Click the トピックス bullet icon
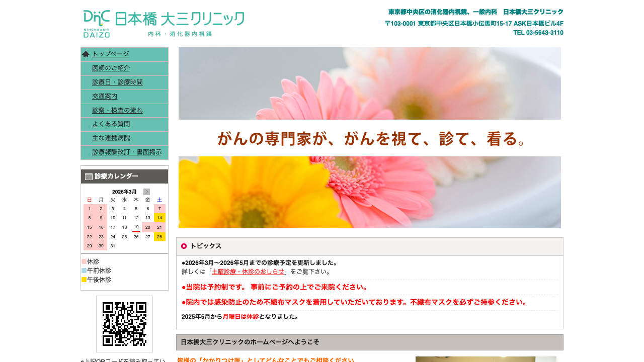 pos(184,246)
